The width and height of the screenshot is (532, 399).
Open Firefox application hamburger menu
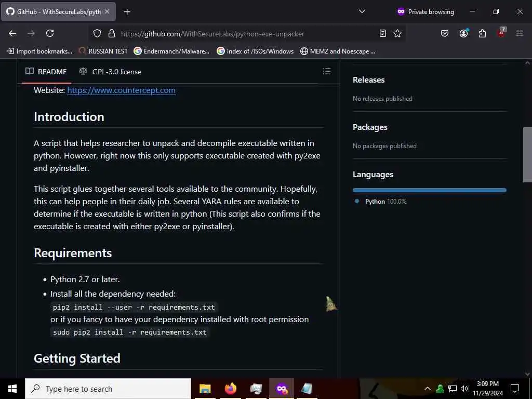(x=519, y=33)
